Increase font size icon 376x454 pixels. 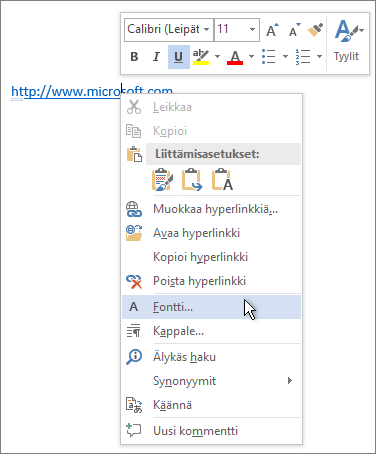pyautogui.click(x=272, y=30)
